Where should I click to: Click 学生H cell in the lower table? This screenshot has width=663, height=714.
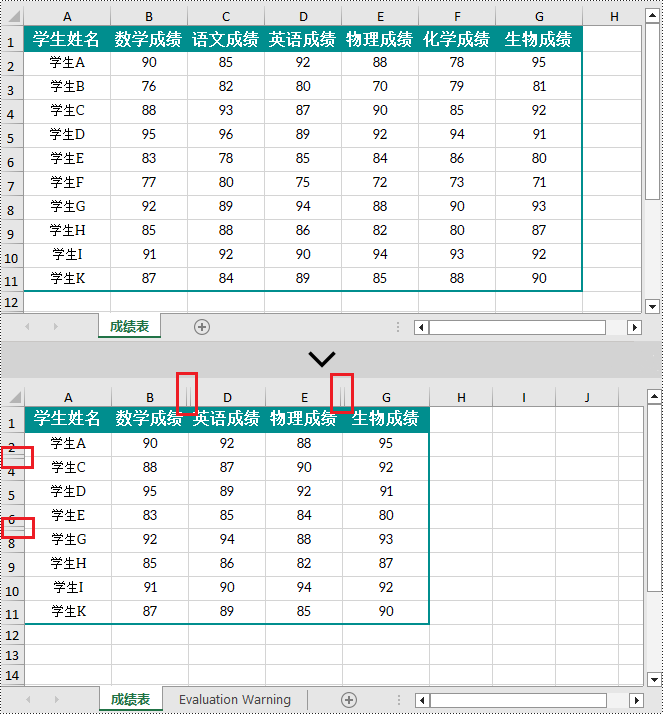(68, 564)
